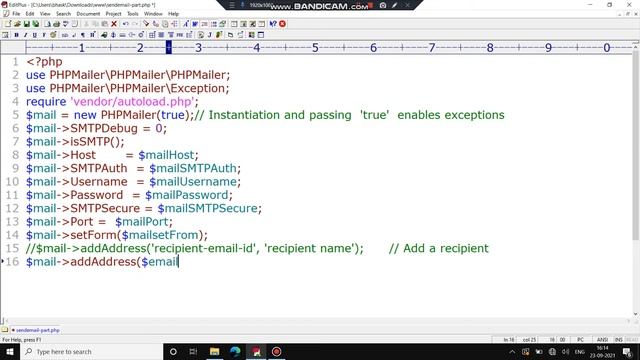Open the Tools menu
The height and width of the screenshot is (360, 640).
coord(133,14)
